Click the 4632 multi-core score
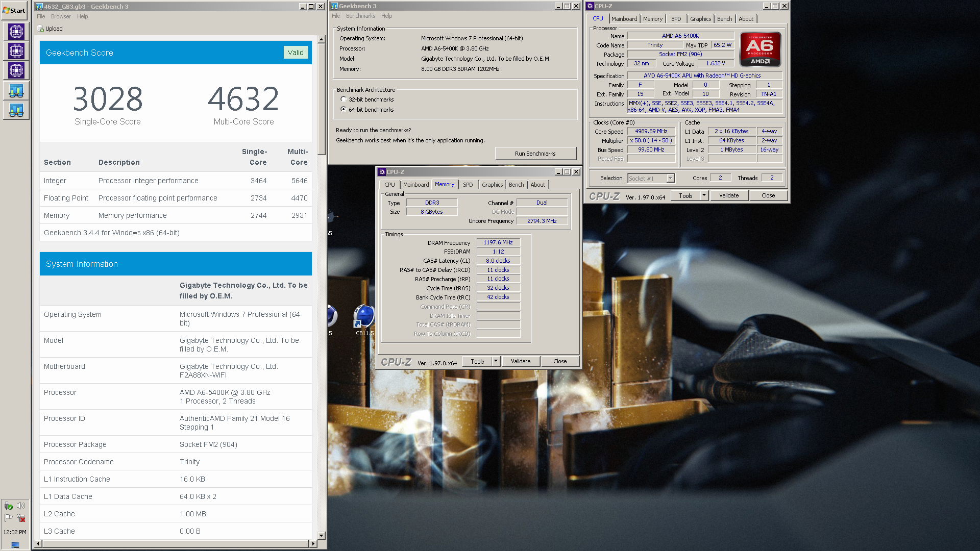The height and width of the screenshot is (551, 980). point(243,99)
